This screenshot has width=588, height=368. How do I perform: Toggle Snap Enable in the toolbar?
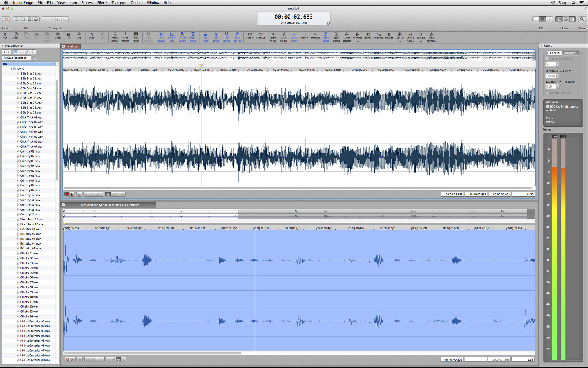click(161, 36)
